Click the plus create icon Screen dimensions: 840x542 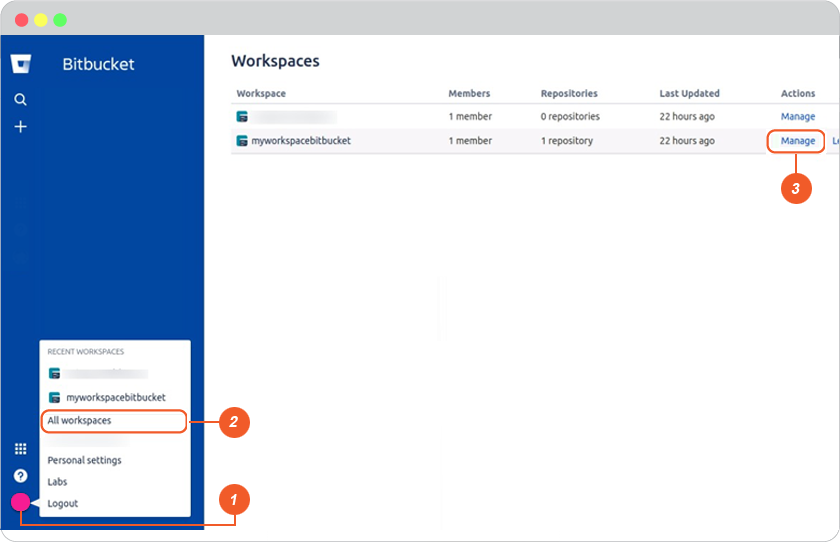[20, 127]
